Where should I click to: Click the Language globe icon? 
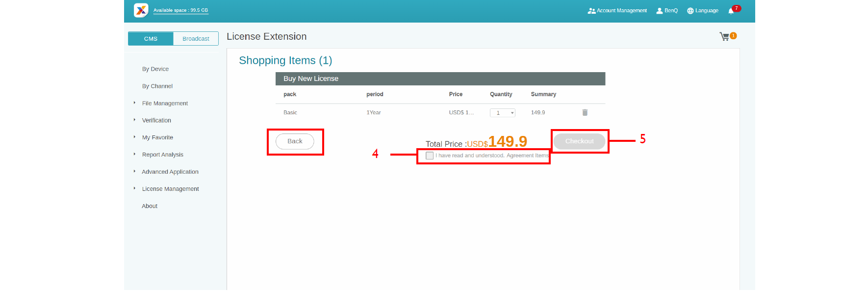(x=690, y=11)
